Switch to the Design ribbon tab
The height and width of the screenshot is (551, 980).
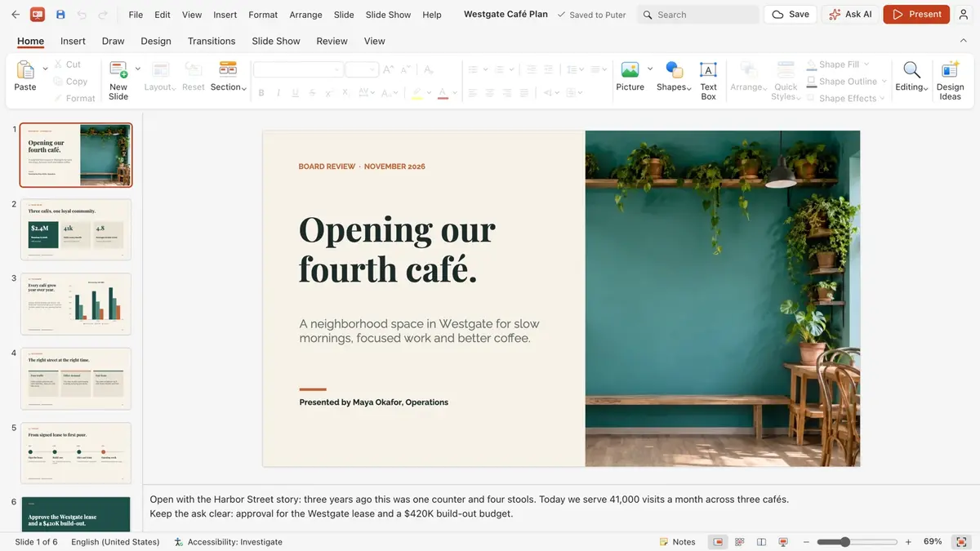pos(156,41)
